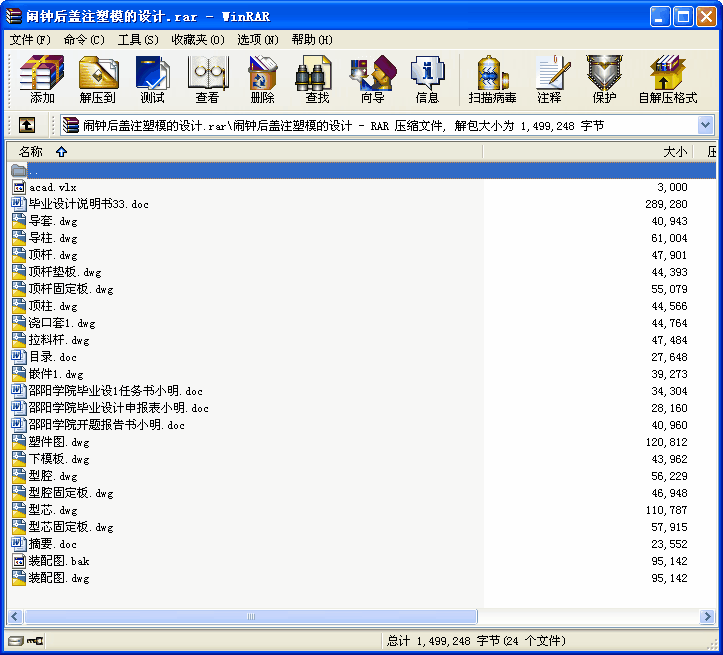723x655 pixels.
Task: Sort by the 大小 column header
Action: [675, 152]
